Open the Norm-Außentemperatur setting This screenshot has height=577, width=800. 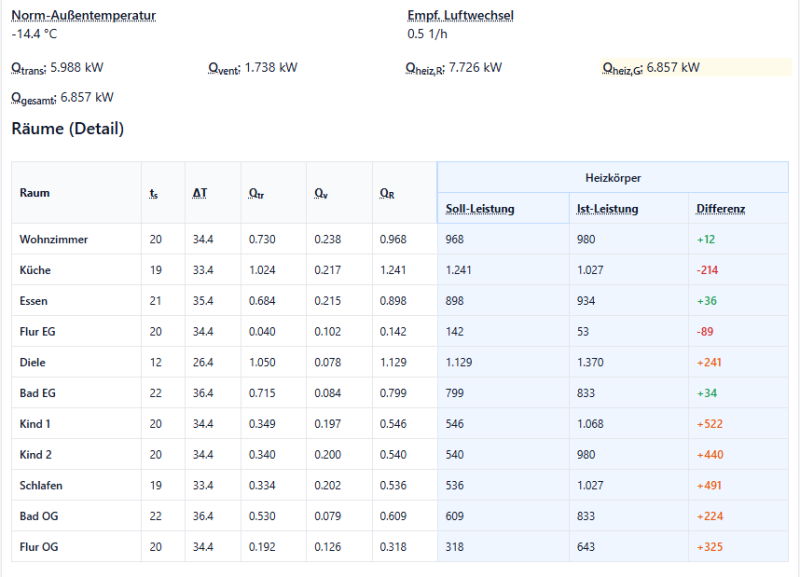[x=84, y=15]
